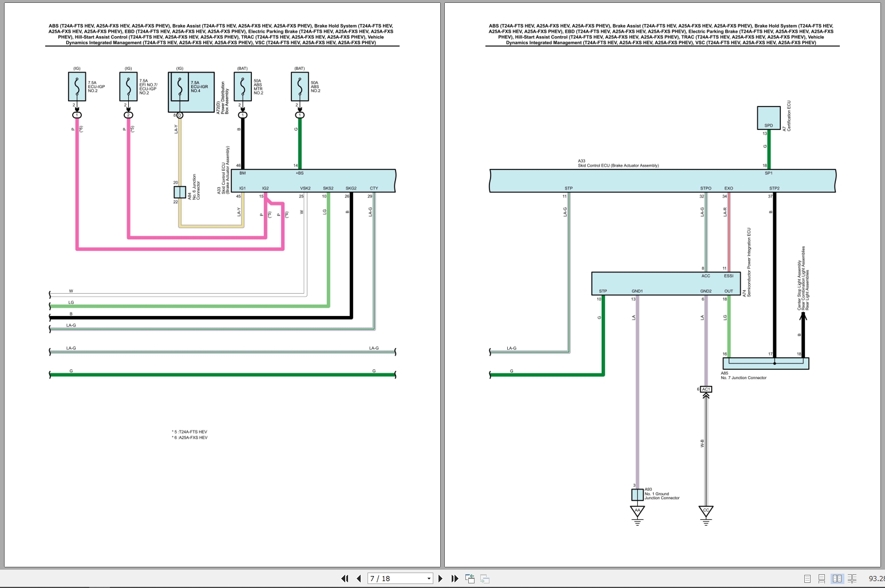Jump to the first page
The image size is (885, 588).
tap(344, 578)
